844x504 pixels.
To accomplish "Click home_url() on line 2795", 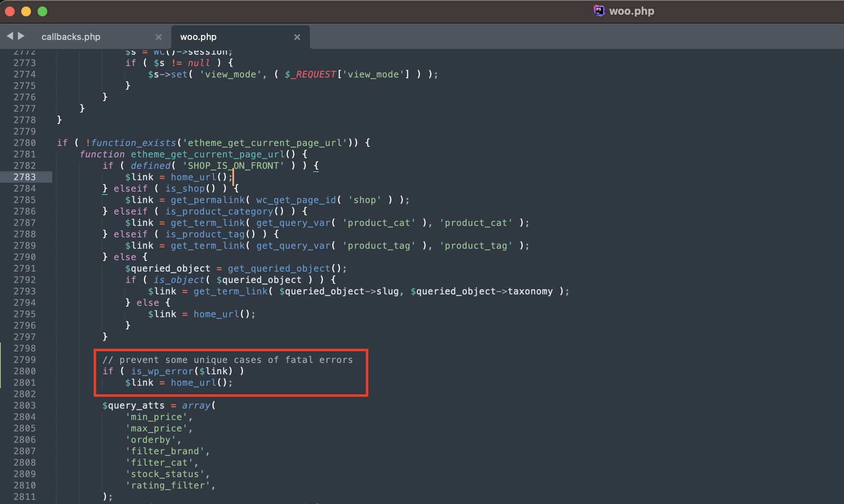I will pos(221,314).
